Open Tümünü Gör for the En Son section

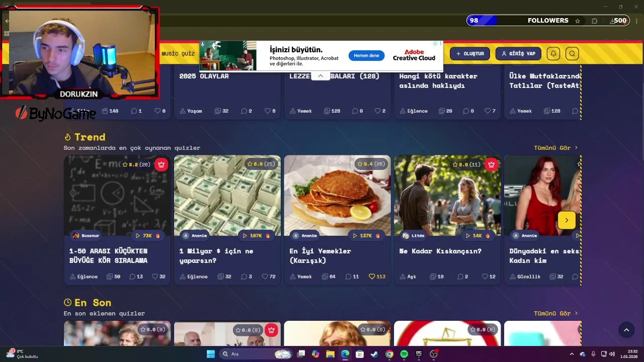coord(555,313)
